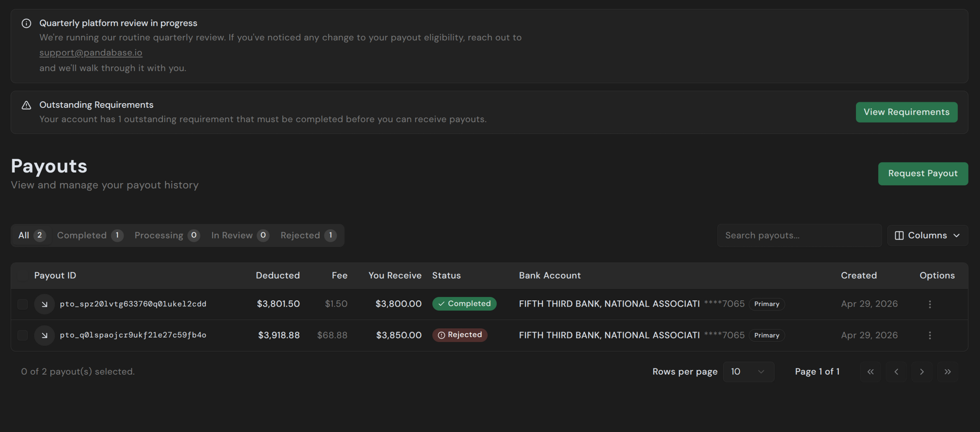
Task: Click the info icon beside Quarterly platform review
Action: click(26, 24)
